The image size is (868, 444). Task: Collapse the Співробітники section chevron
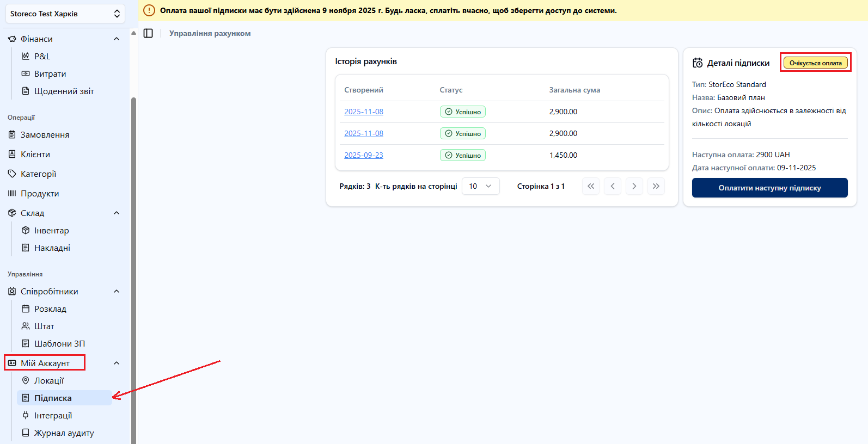click(117, 291)
